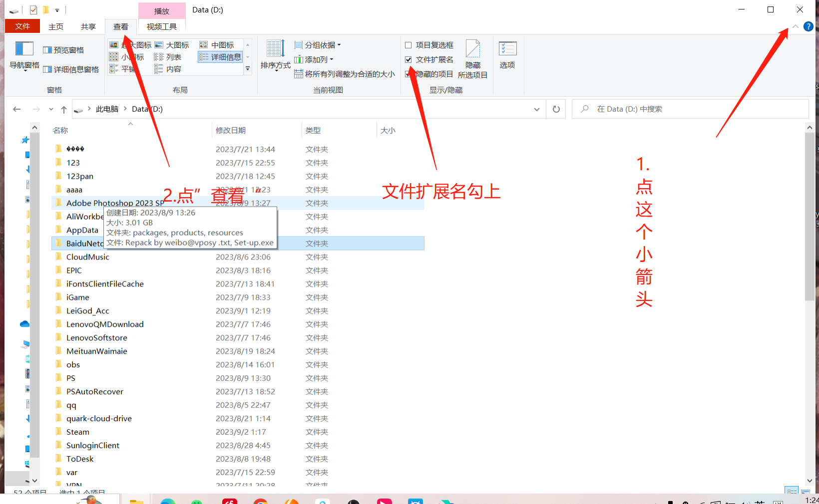
Task: Click the search box 在 Data (D:) 中搜索
Action: 691,109
